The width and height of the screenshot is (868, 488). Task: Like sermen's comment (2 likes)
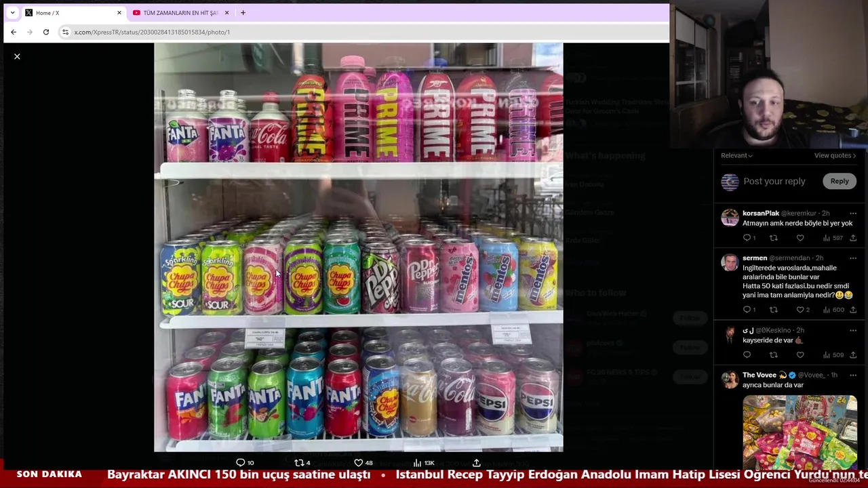(x=802, y=310)
